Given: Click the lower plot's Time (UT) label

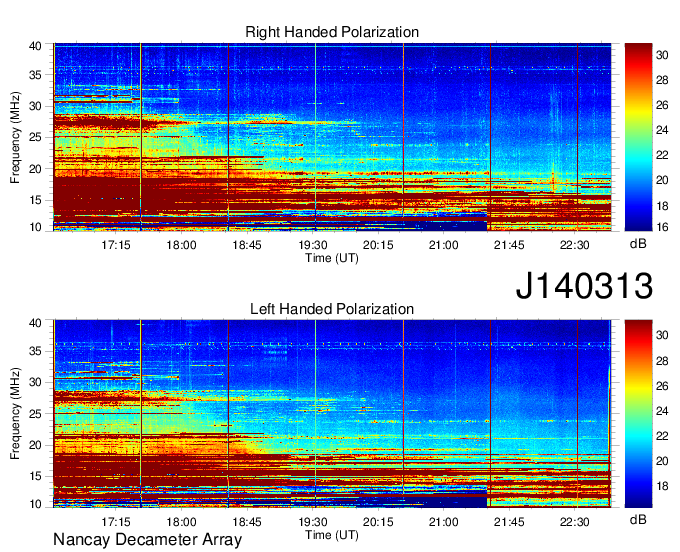Looking at the screenshot, I should pyautogui.click(x=332, y=535).
